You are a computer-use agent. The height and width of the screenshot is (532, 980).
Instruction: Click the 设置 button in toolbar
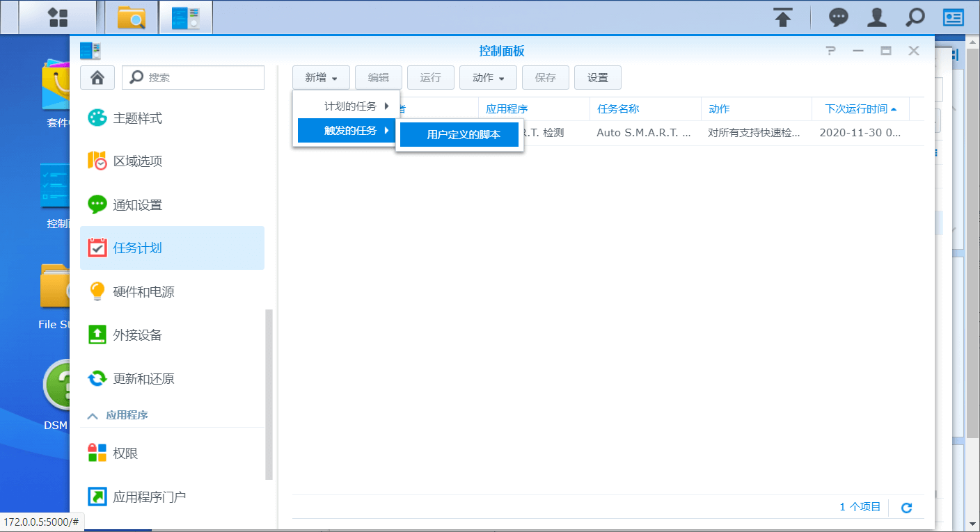click(597, 77)
